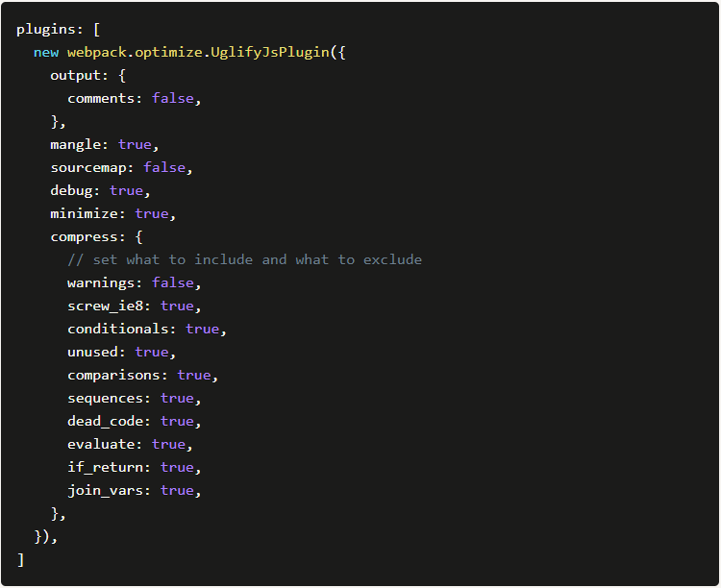The image size is (721, 588).
Task: Click 'warnings: false,' line
Action: click(135, 282)
